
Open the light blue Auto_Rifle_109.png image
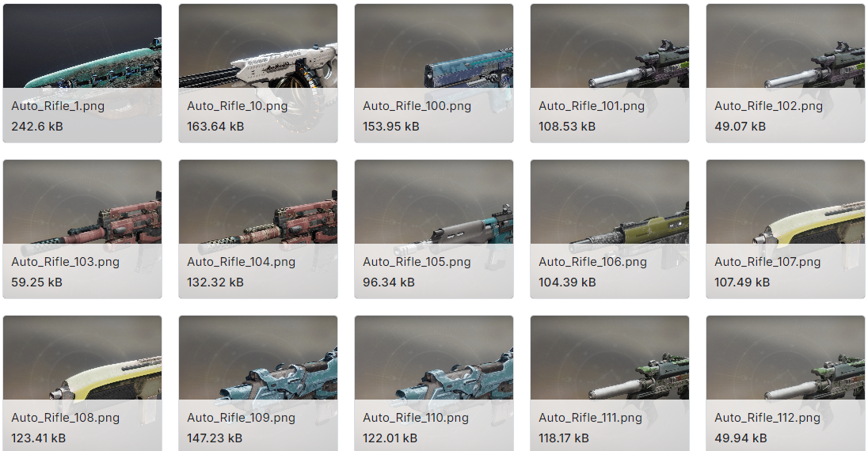[258, 384]
